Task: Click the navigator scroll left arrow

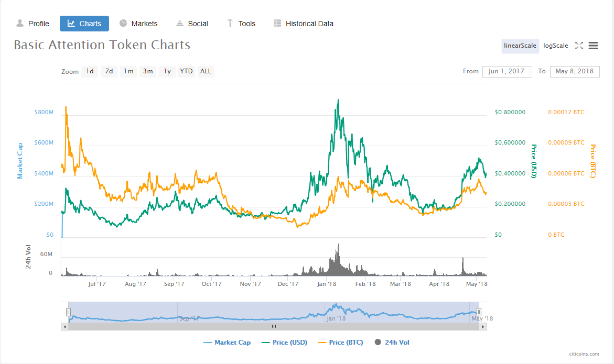Action: pos(64,326)
